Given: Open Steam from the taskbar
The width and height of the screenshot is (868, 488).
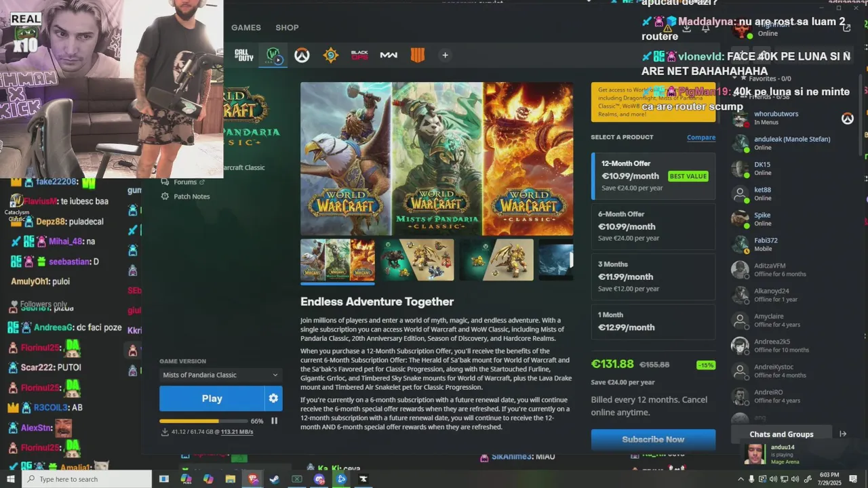Looking at the screenshot, I should (275, 479).
